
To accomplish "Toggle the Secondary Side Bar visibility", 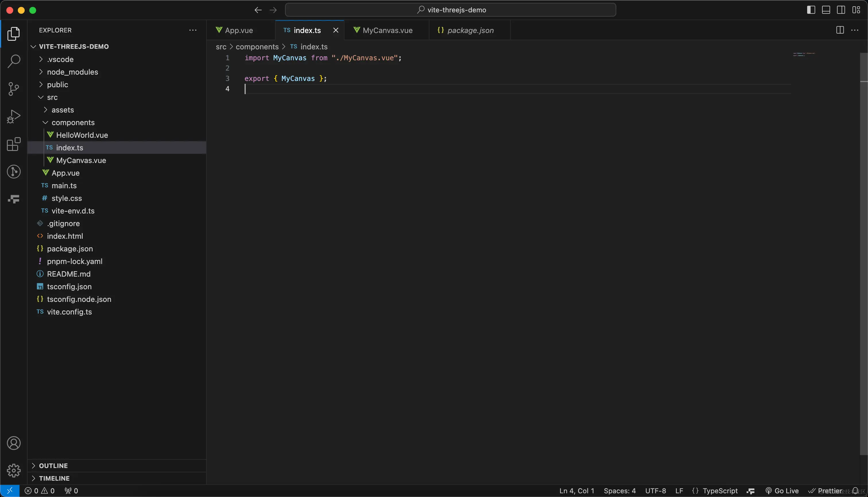I will point(841,10).
